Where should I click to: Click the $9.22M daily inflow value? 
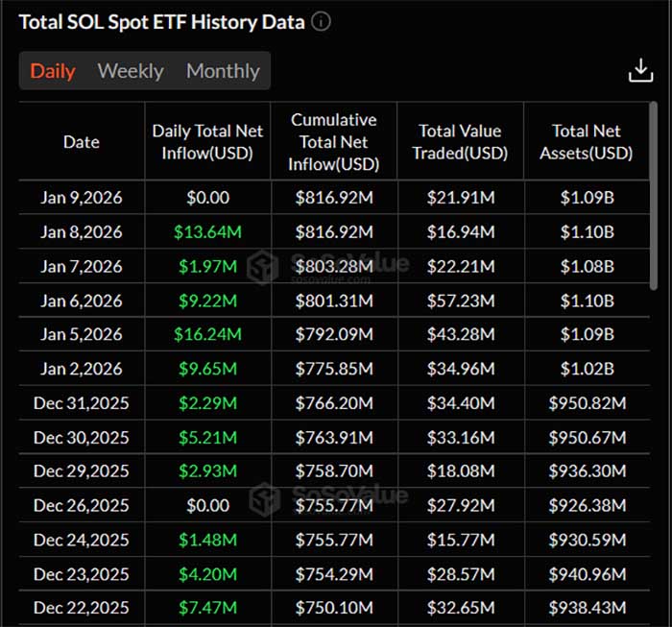coord(208,301)
